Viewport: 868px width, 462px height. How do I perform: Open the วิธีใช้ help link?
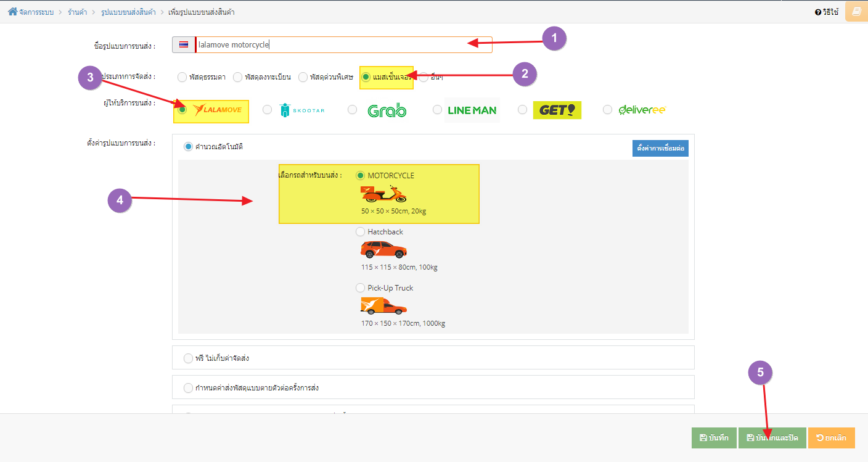[x=827, y=12]
